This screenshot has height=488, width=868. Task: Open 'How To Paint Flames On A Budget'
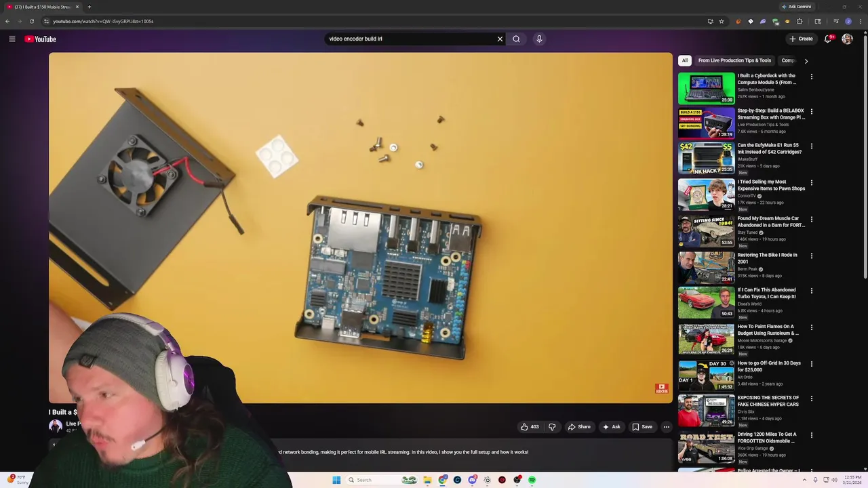click(768, 330)
